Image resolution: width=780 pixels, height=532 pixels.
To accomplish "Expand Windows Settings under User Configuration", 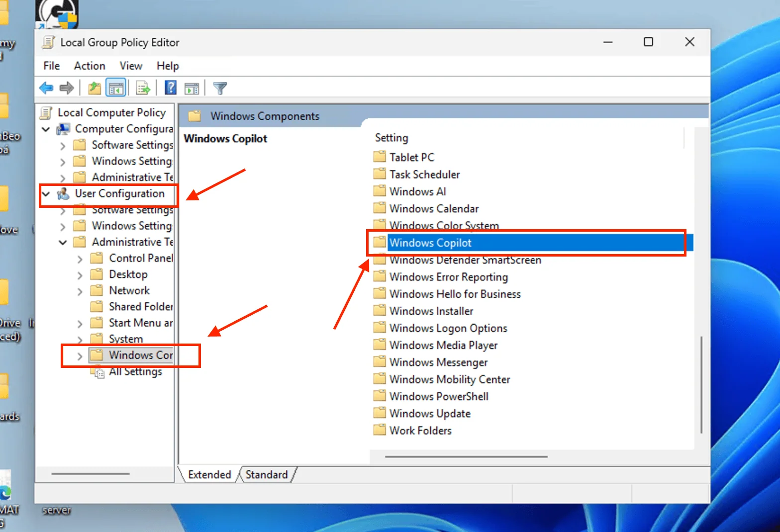I will (x=63, y=227).
